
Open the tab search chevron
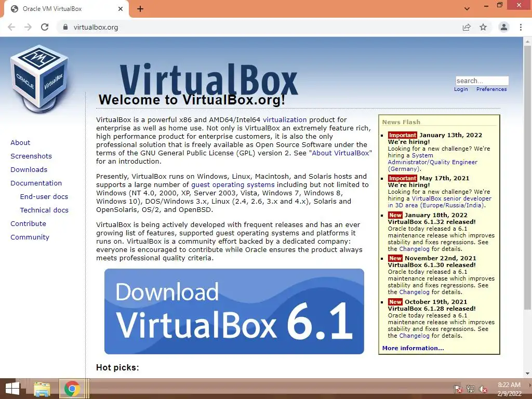[467, 9]
